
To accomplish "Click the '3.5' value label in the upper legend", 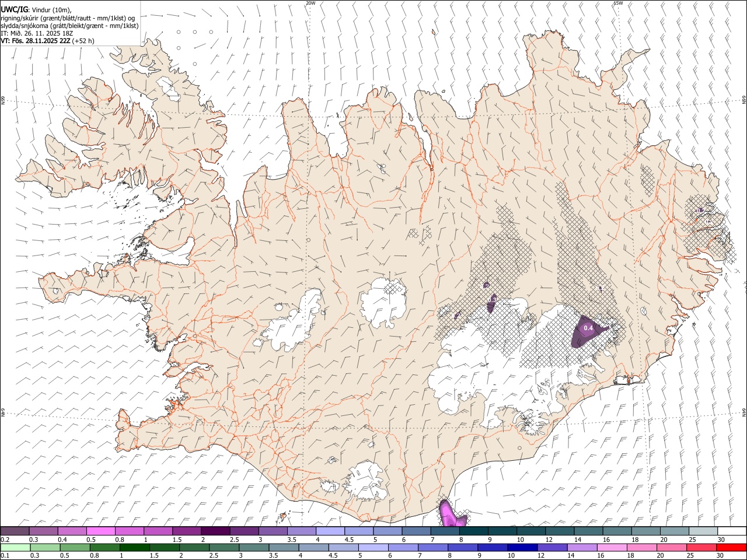I will pyautogui.click(x=291, y=540).
